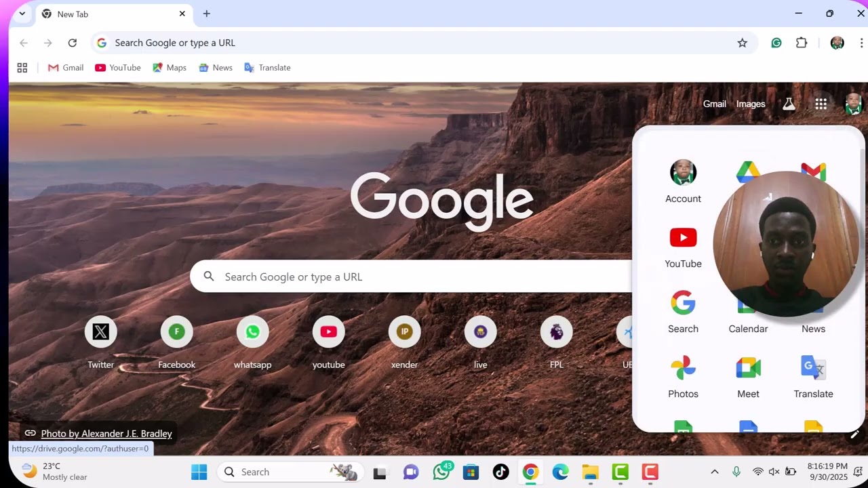
Task: Bookmark this tab with the star icon
Action: [x=743, y=43]
